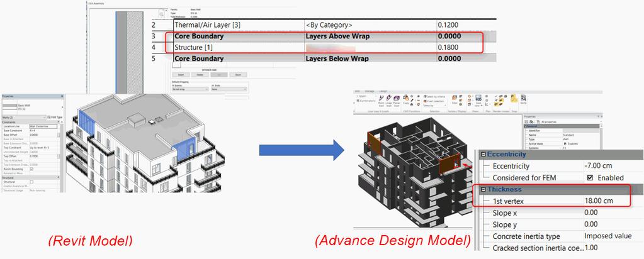
Task: Open the At Ends wrapping dropdown
Action: pos(229,89)
